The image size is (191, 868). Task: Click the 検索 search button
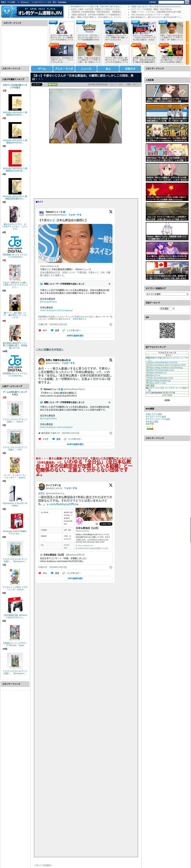[187, 2]
